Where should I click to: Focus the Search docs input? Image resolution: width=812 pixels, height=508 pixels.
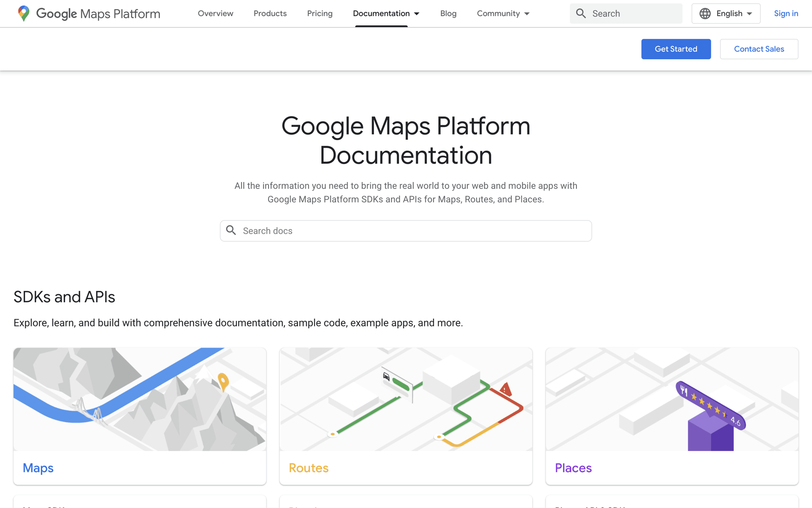coord(406,231)
